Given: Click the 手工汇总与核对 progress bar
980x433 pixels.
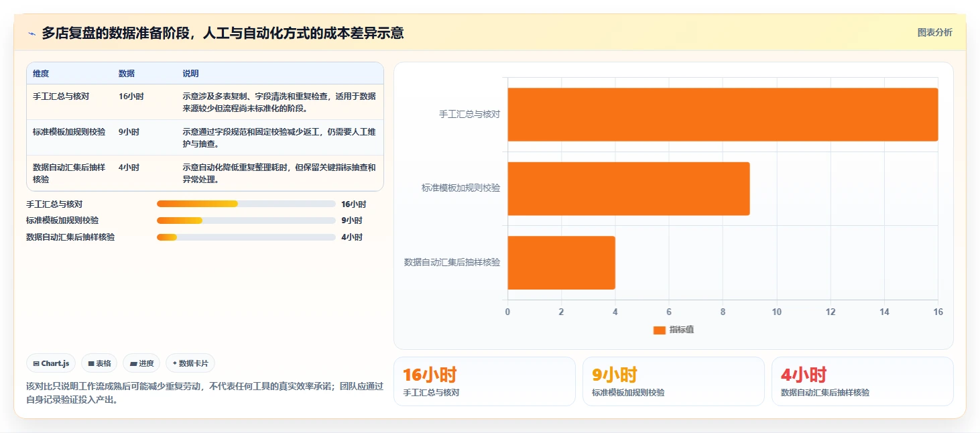Looking at the screenshot, I should pyautogui.click(x=246, y=204).
